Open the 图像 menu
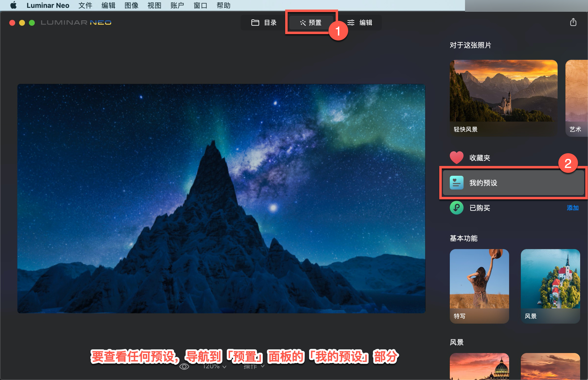This screenshot has width=588, height=380. (131, 5)
